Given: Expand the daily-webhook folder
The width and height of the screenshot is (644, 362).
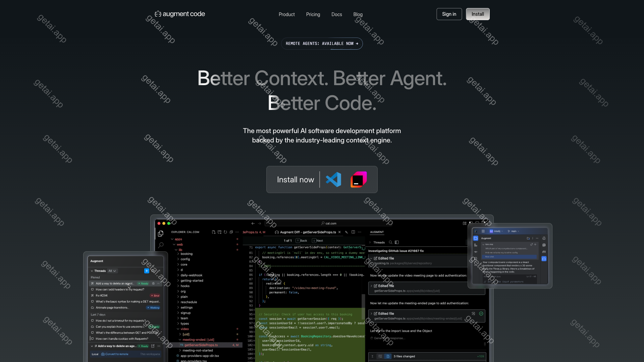Looking at the screenshot, I should pos(178,276).
